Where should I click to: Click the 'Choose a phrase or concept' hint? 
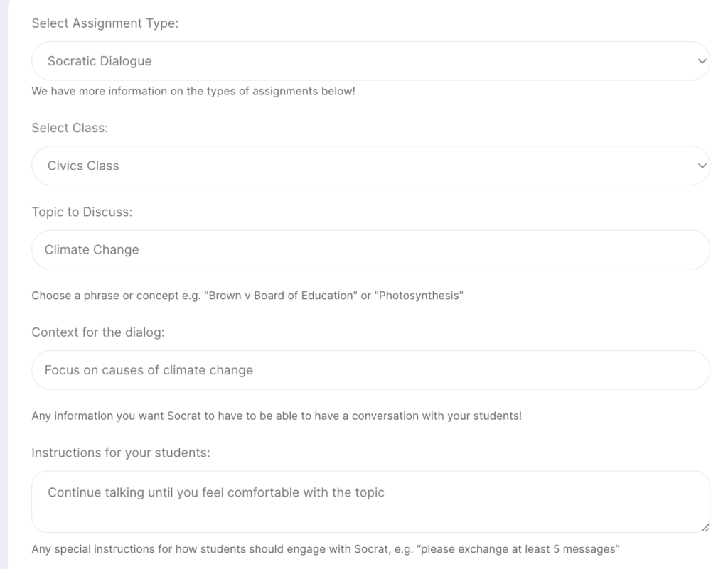(247, 296)
